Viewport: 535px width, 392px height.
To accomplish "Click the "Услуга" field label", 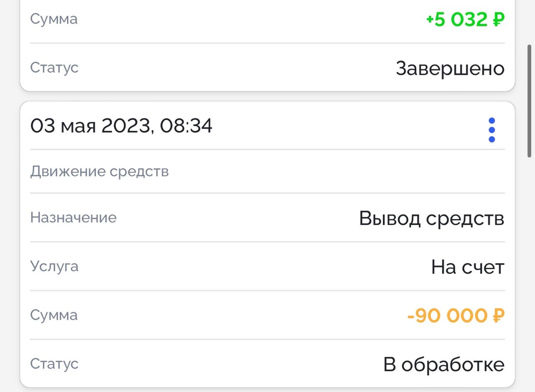I will point(54,266).
